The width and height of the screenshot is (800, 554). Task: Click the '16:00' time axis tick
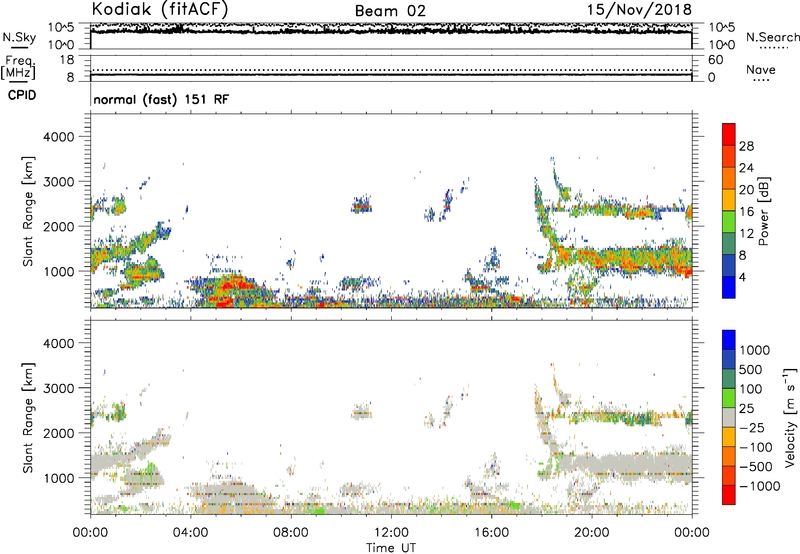[491, 533]
